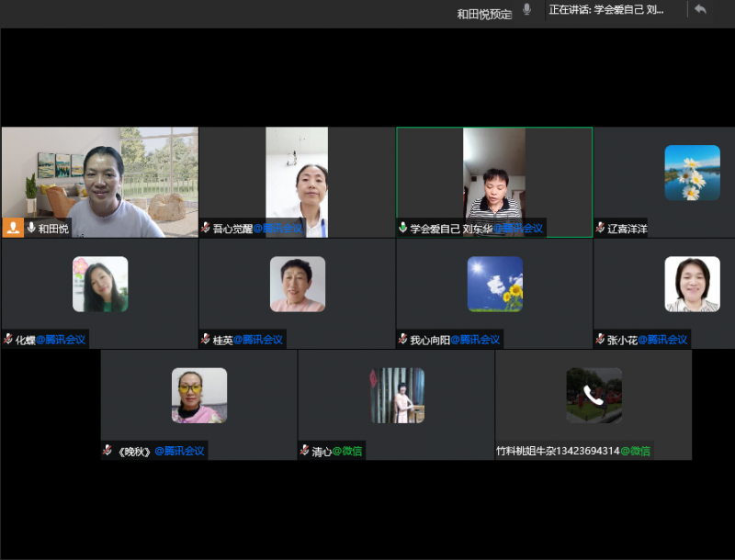The height and width of the screenshot is (560, 735).
Task: Click the muted mic icon for 吾心觉醒
Action: (x=206, y=228)
